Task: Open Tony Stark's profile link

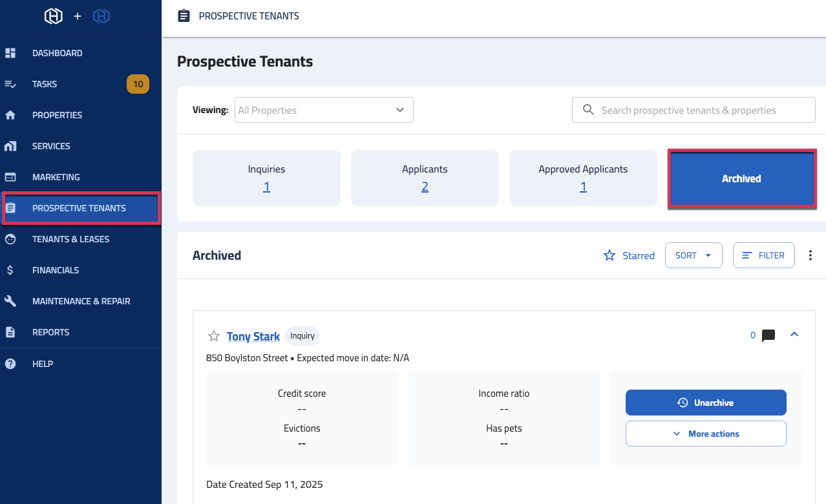Action: (x=253, y=336)
